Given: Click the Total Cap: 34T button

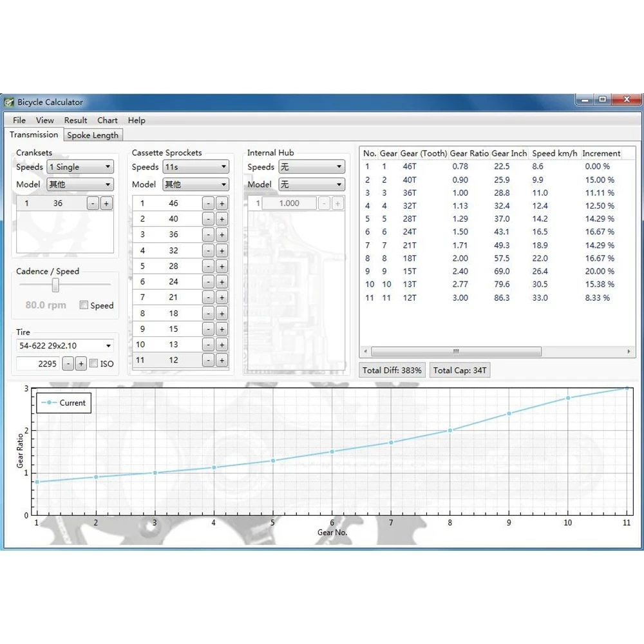Looking at the screenshot, I should coord(460,370).
